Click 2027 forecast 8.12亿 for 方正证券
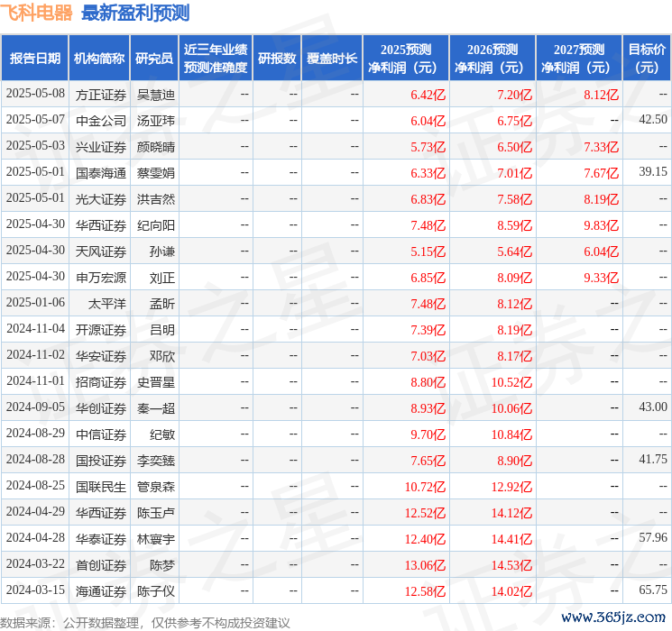This screenshot has width=672, height=631. [601, 95]
